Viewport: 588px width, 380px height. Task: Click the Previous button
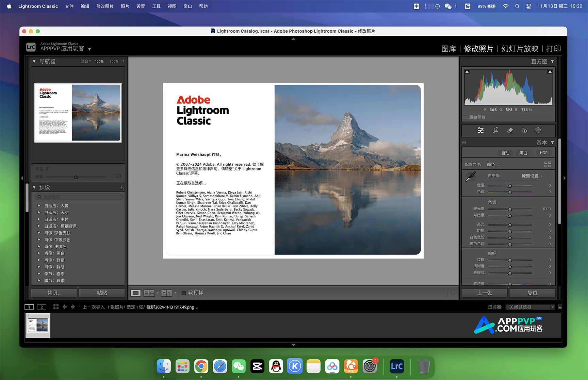(485, 293)
